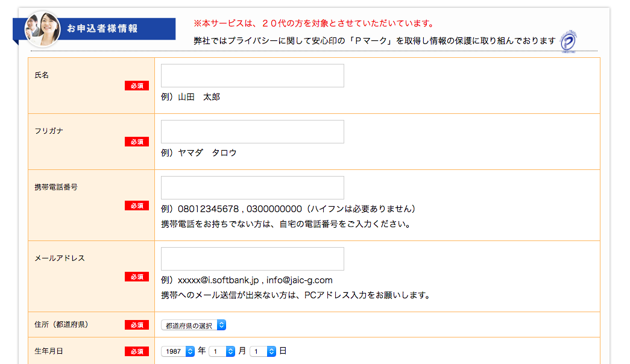Open the birth day dropdown

pos(263,351)
